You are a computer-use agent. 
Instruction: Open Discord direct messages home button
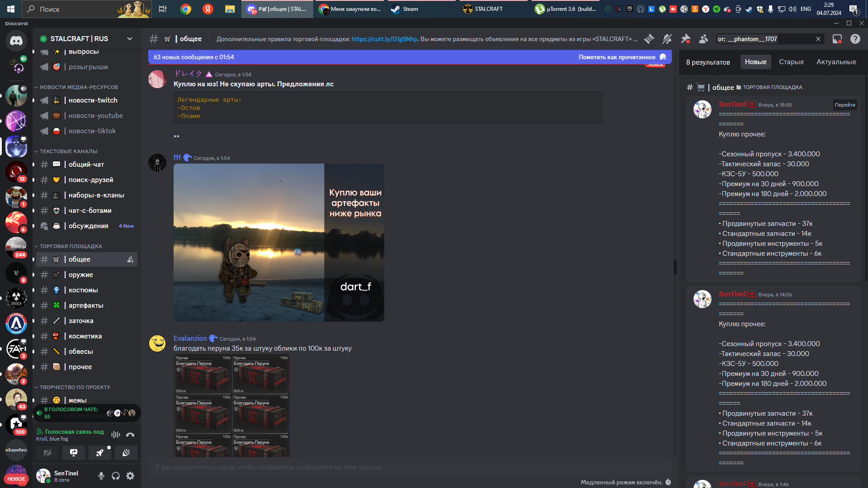tap(16, 41)
